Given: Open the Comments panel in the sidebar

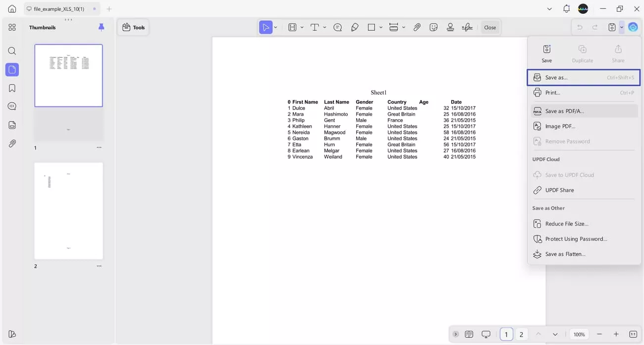Looking at the screenshot, I should [x=12, y=106].
